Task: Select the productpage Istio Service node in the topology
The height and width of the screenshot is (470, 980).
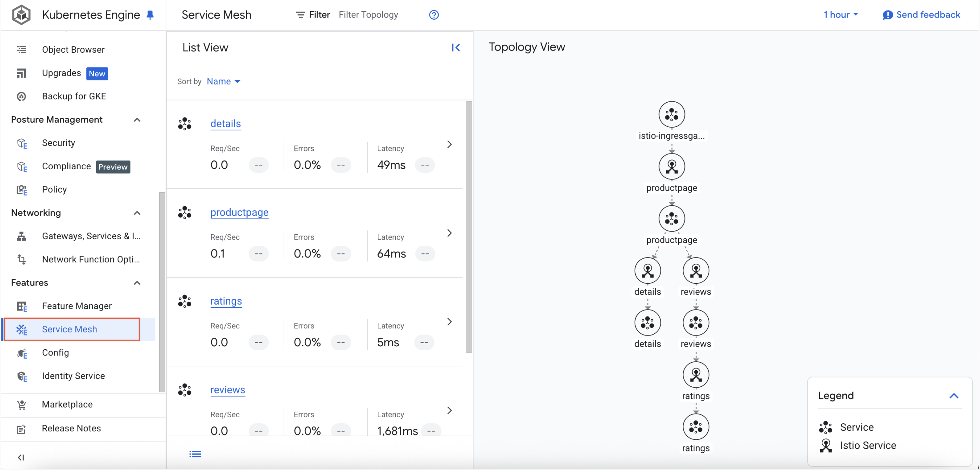Action: tap(671, 167)
